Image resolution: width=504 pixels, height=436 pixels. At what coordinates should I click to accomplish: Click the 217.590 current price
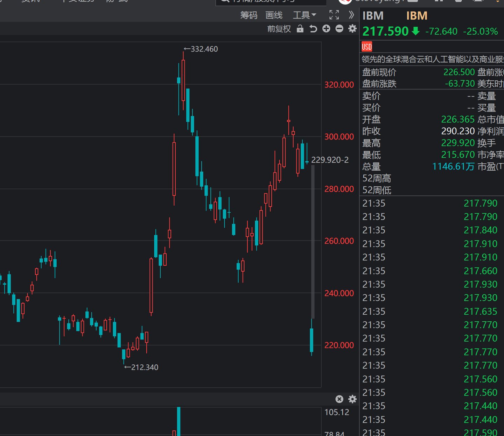click(x=386, y=31)
